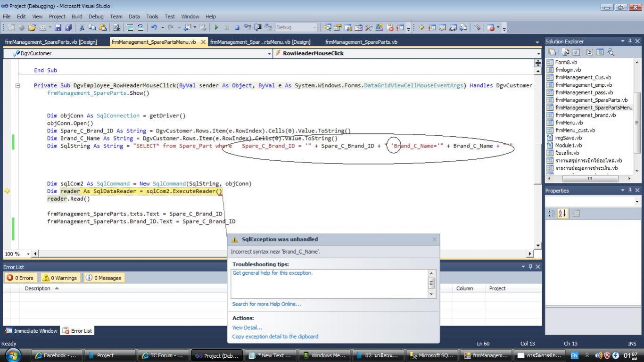644x362 pixels.
Task: Select Alphabetical sort in Properties panel
Action: click(562, 214)
